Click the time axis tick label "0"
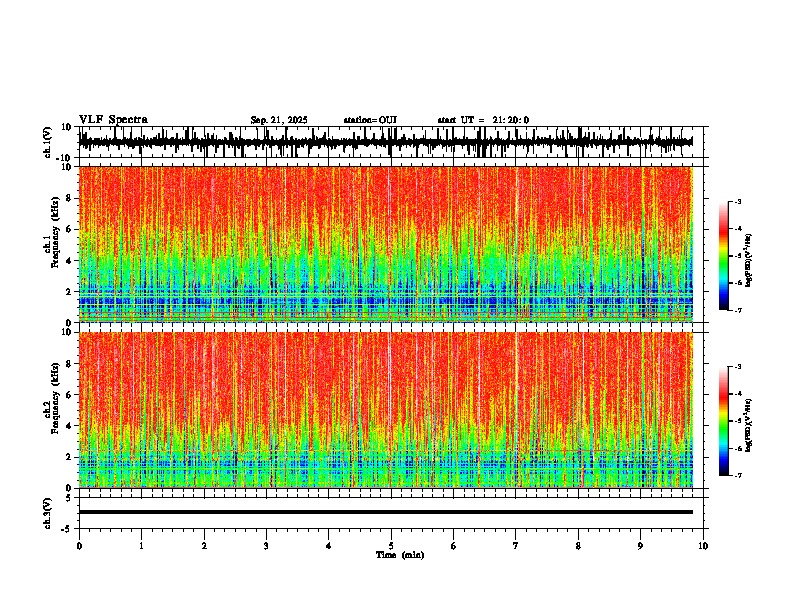 79,546
